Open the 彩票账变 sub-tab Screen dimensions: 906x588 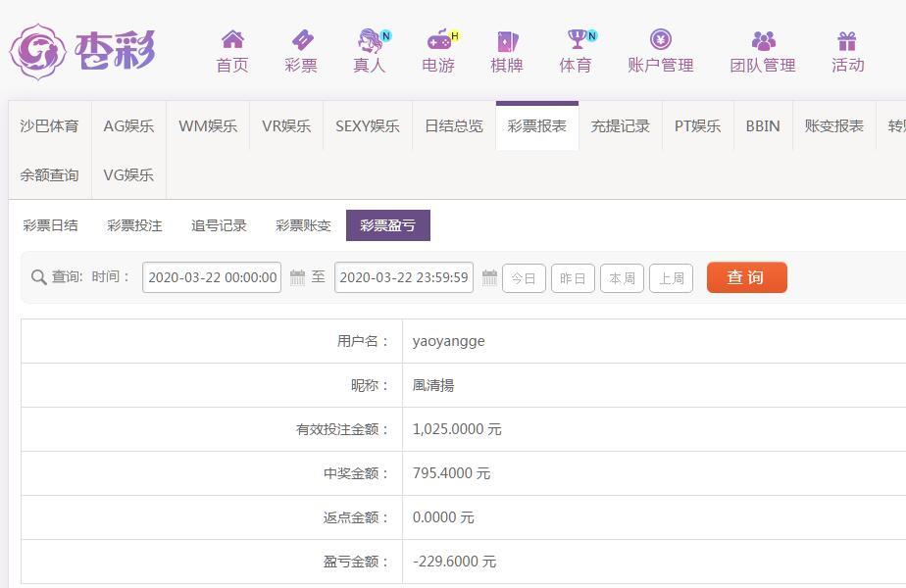(303, 225)
